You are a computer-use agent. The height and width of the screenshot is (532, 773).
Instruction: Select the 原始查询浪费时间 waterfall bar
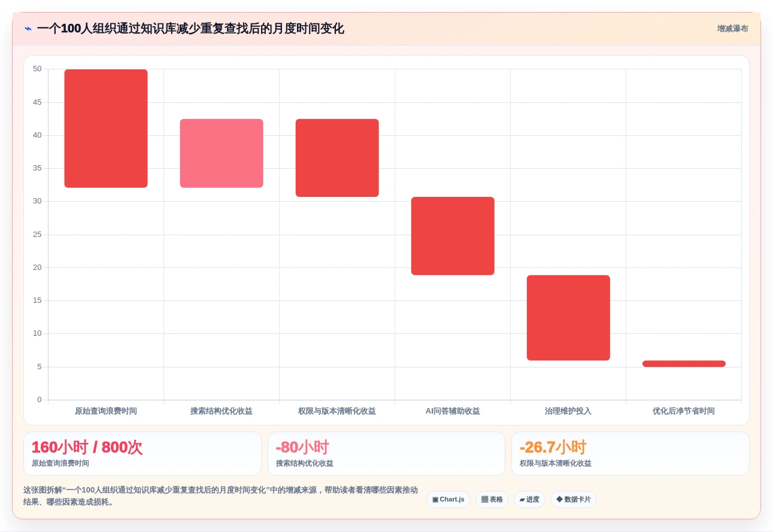106,129
